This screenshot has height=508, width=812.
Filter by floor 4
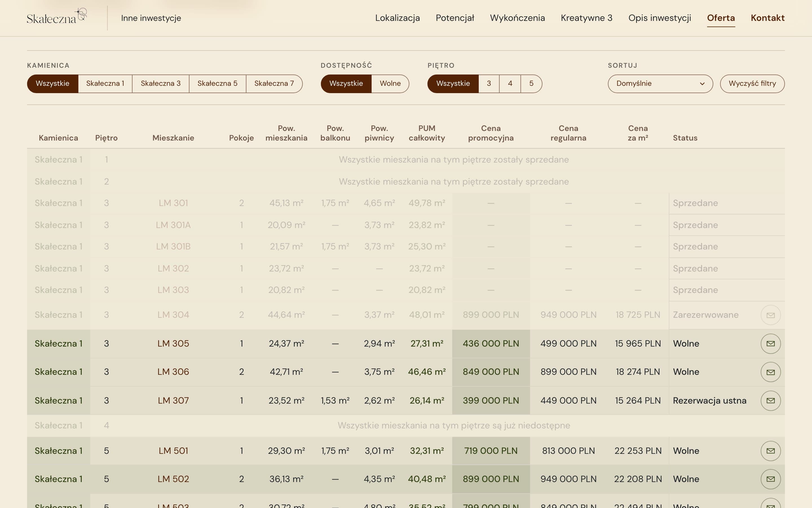[x=510, y=83]
